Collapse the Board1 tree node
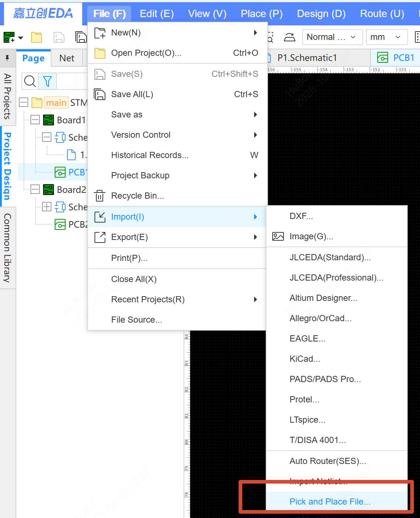The width and height of the screenshot is (420, 518). point(35,120)
